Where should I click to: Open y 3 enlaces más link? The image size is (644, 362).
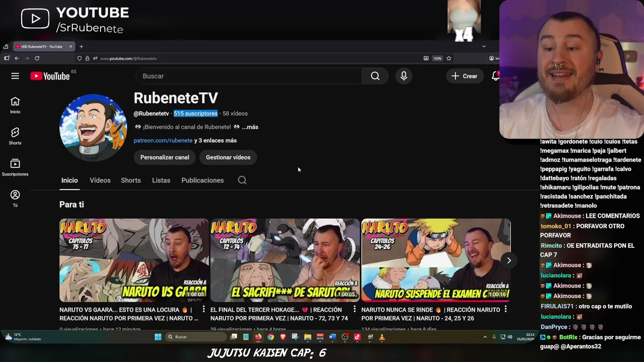point(215,140)
